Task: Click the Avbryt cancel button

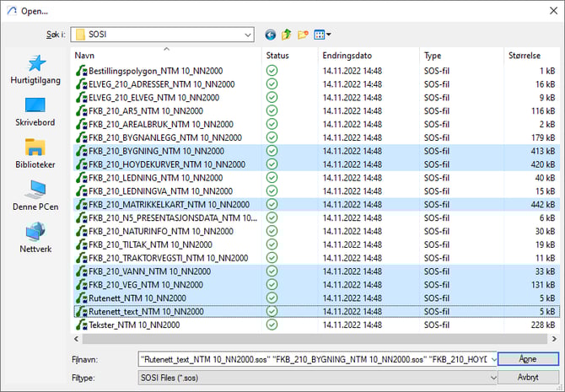Action: (x=528, y=378)
